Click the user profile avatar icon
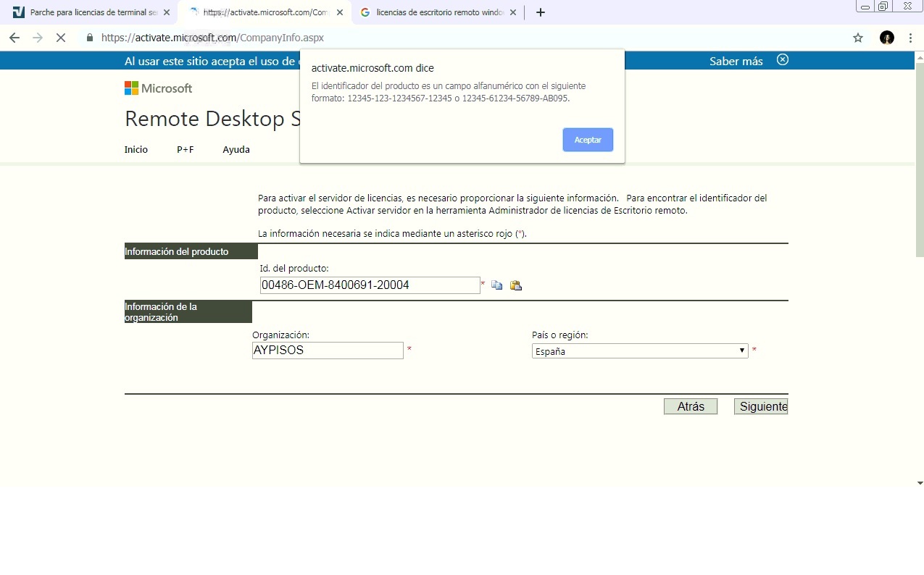 point(886,38)
